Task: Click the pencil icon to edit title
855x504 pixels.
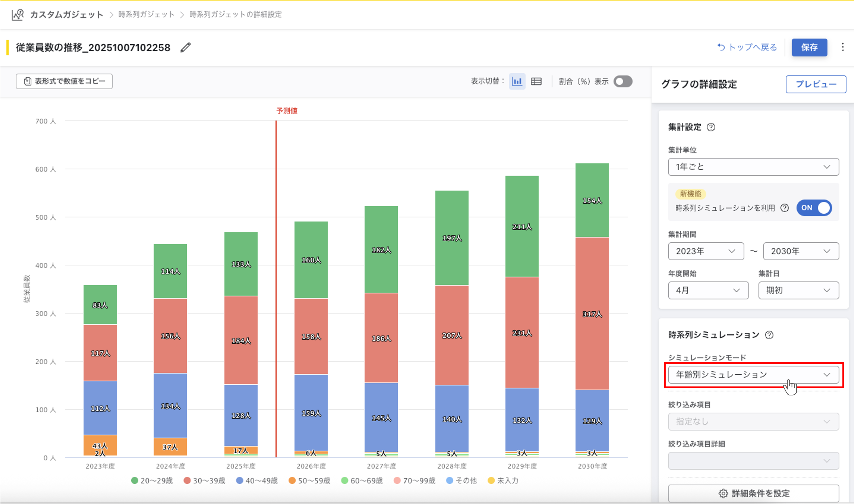Action: pos(186,48)
